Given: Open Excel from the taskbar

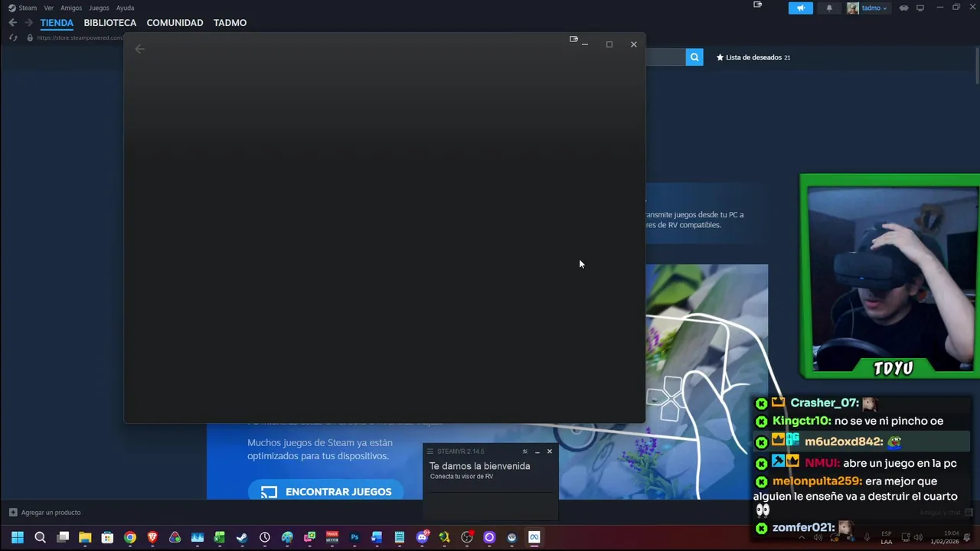Looking at the screenshot, I should click(x=220, y=537).
